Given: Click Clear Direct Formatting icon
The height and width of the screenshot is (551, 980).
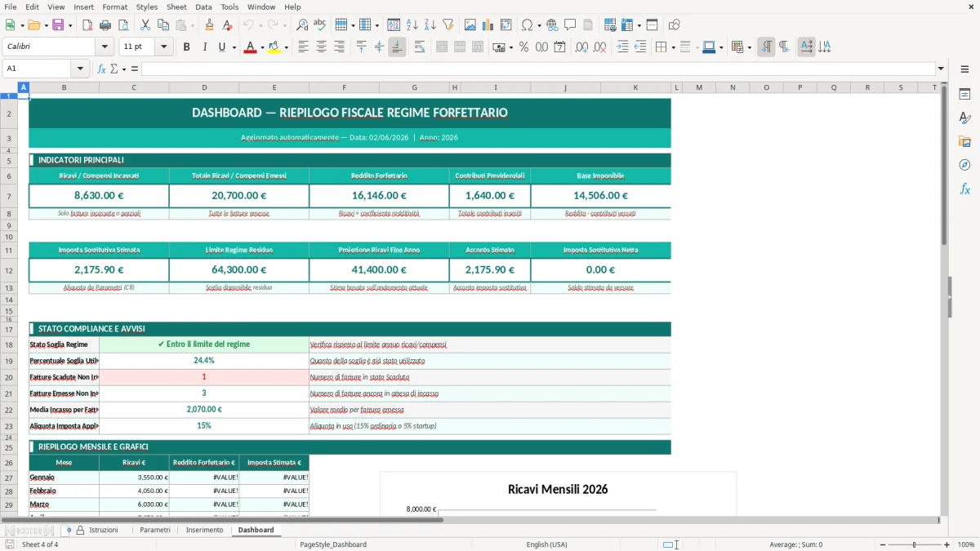Looking at the screenshot, I should [x=227, y=25].
